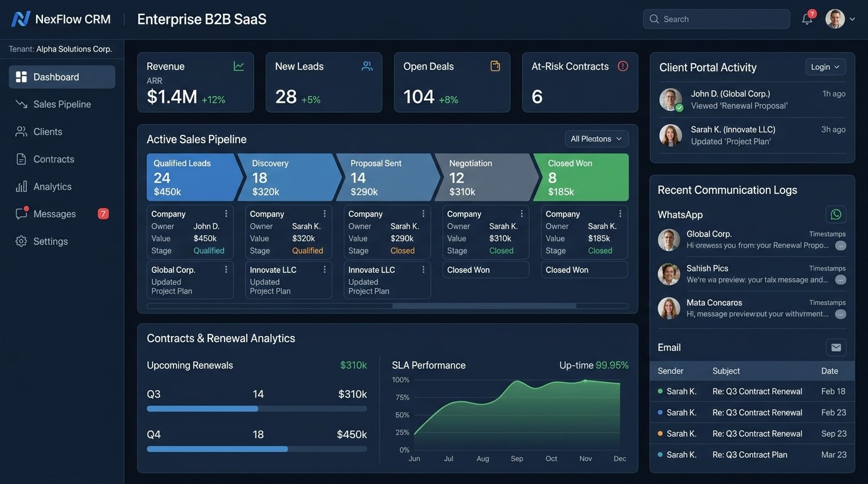Click the Tenant: Alpha Solutions Corp. label
The image size is (868, 484).
tap(61, 49)
